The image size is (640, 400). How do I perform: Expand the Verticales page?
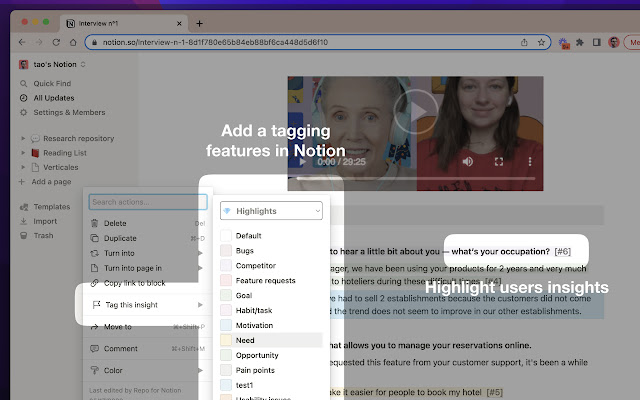(x=23, y=167)
